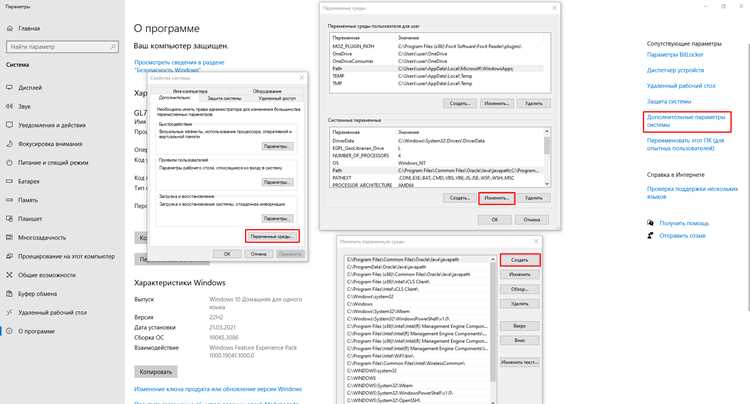Click Создать in path edit dialog

(x=519, y=260)
